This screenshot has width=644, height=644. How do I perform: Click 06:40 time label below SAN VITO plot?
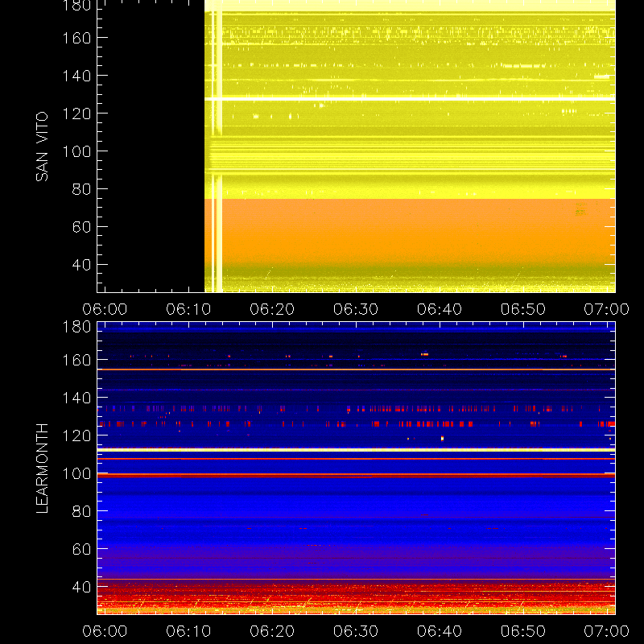(x=440, y=309)
